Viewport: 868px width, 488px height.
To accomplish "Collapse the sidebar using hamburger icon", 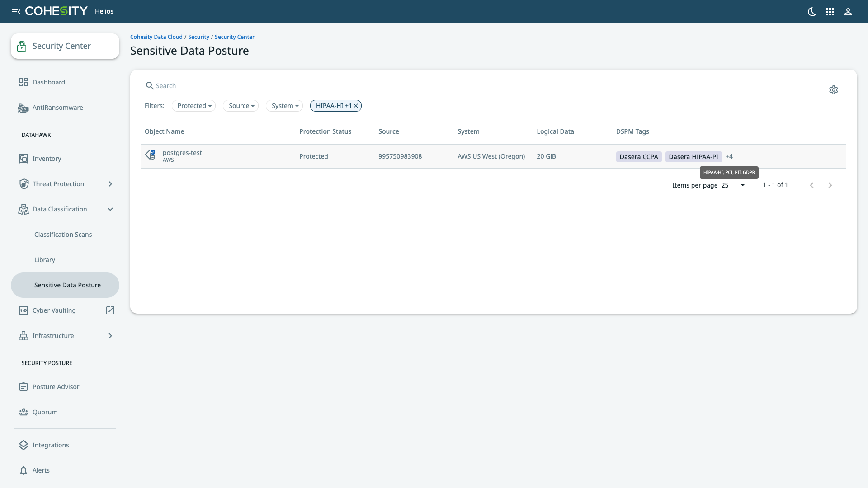I will point(16,11).
